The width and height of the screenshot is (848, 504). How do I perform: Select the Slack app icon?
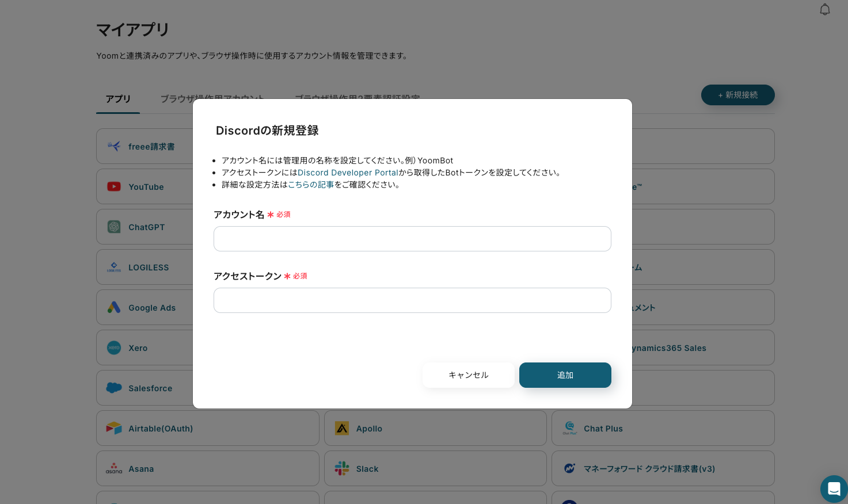(x=342, y=468)
